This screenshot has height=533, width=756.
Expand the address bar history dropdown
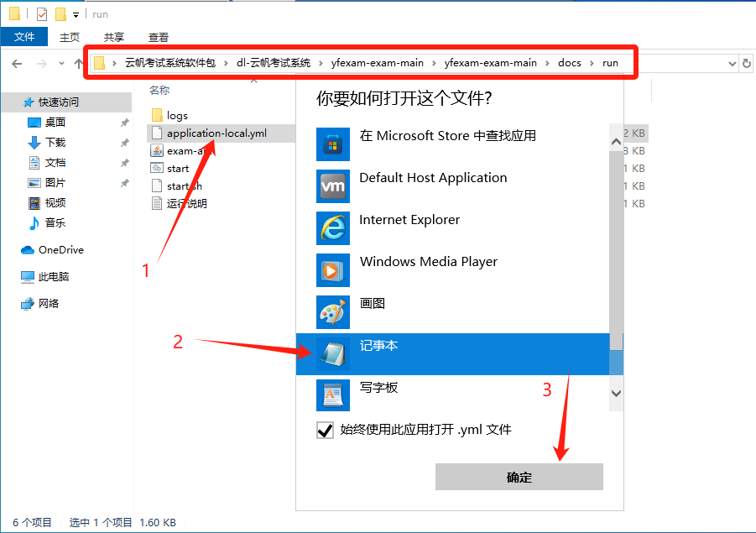730,63
